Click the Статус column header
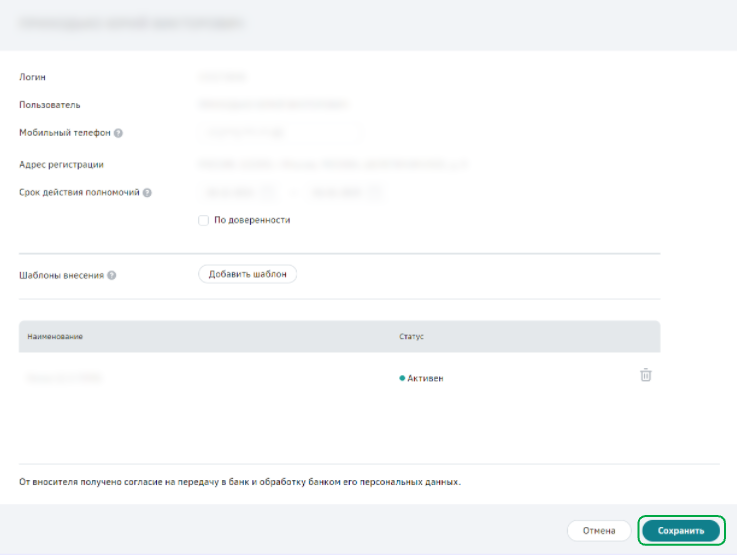This screenshot has height=555, width=737. pos(411,337)
